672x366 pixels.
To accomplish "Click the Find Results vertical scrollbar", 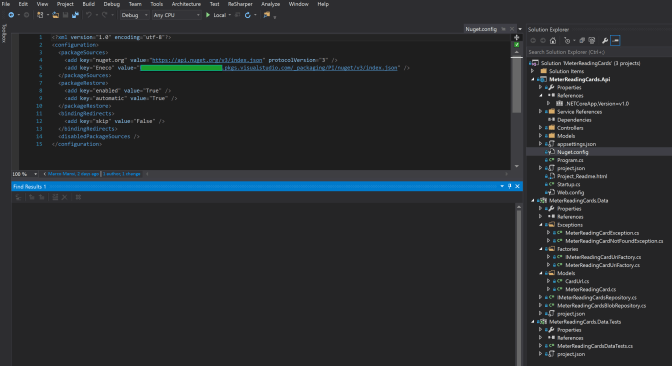I will [519, 285].
